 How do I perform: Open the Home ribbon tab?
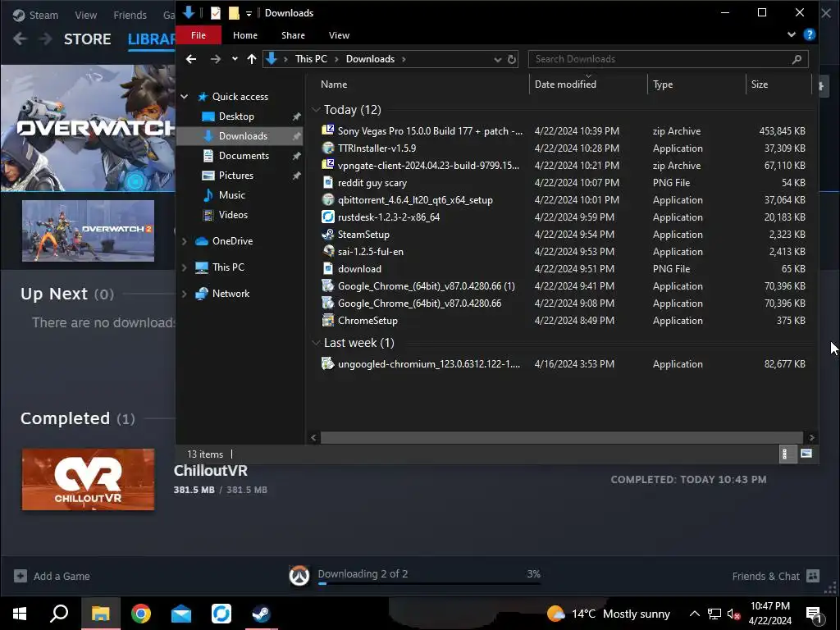click(245, 34)
